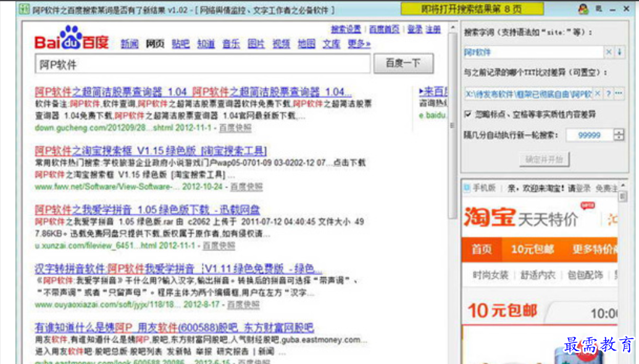Viewport: 639px width, 364px height.
Task: Click the 注册 link on Baidu
Action: 433,30
